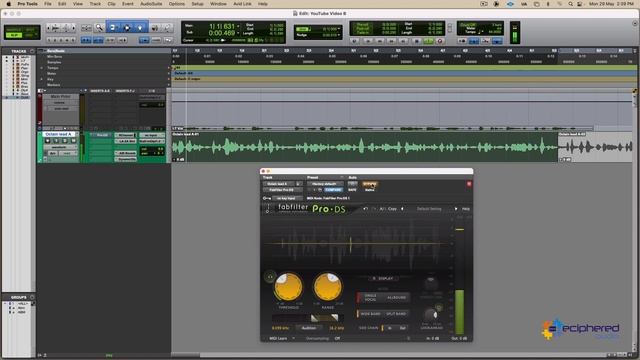
Task: Open the File menu
Action: 48,4
